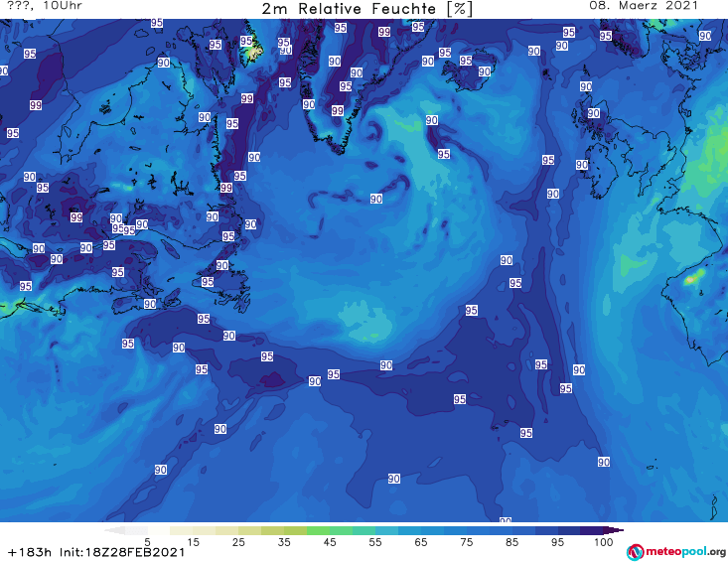Click the color scale label '25'
Screen dimensions: 728x562
(x=238, y=542)
